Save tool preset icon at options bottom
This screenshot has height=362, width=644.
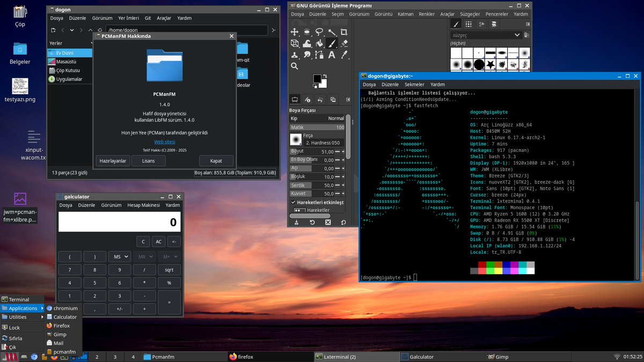296,222
